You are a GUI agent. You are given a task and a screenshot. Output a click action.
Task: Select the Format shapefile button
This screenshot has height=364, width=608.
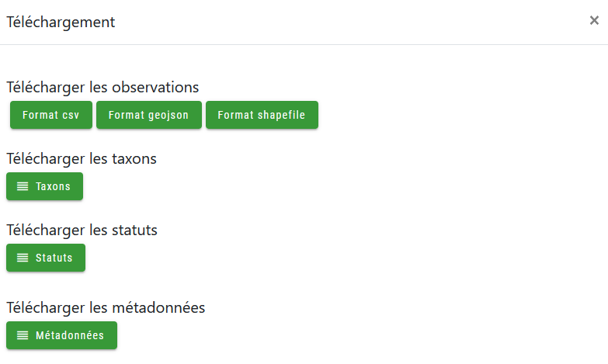click(262, 115)
